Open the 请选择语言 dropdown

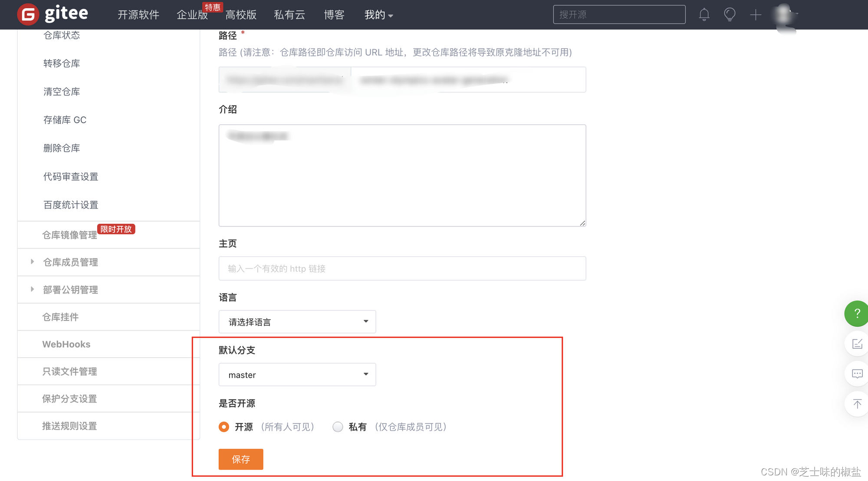pos(297,322)
